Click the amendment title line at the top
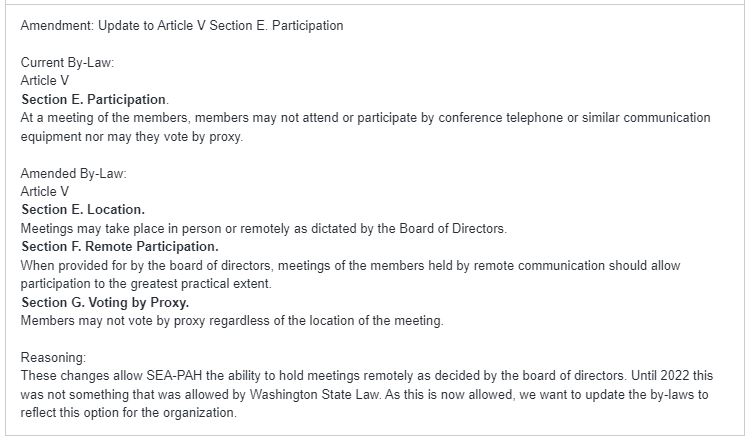 click(181, 25)
